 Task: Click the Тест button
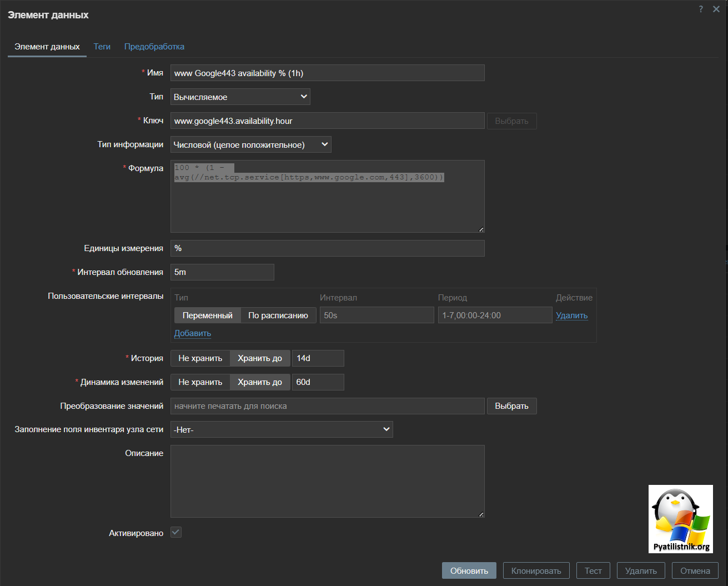[593, 570]
